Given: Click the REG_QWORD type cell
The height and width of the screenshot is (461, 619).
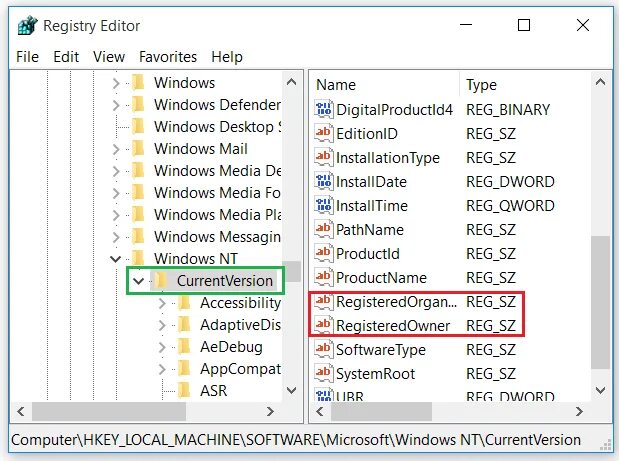Looking at the screenshot, I should tap(510, 206).
